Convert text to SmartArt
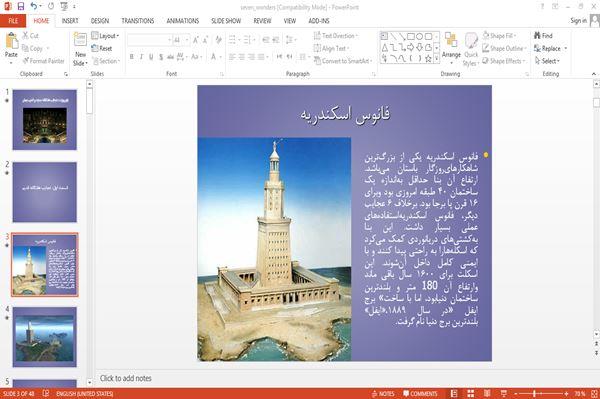Screen dimensions: 600x399 pyautogui.click(x=343, y=61)
